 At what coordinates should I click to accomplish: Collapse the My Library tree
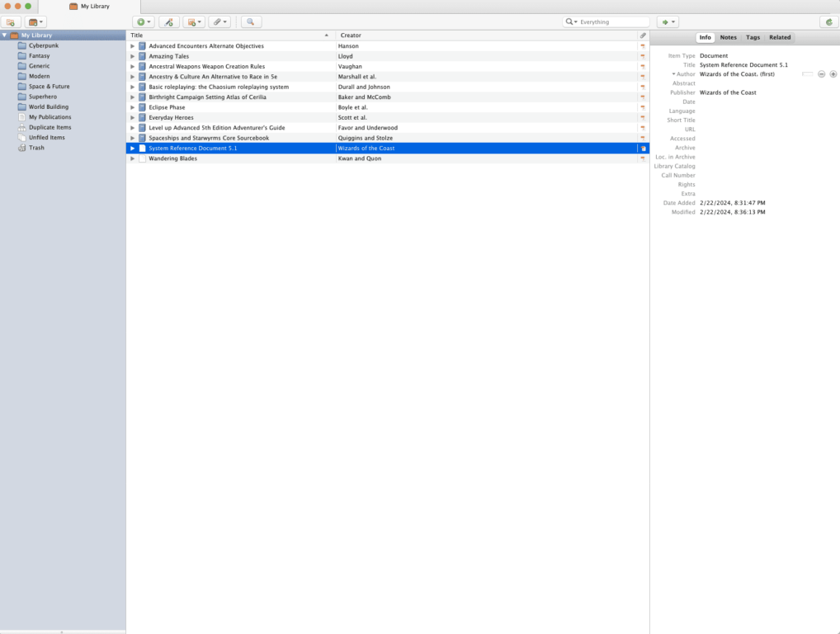point(5,35)
